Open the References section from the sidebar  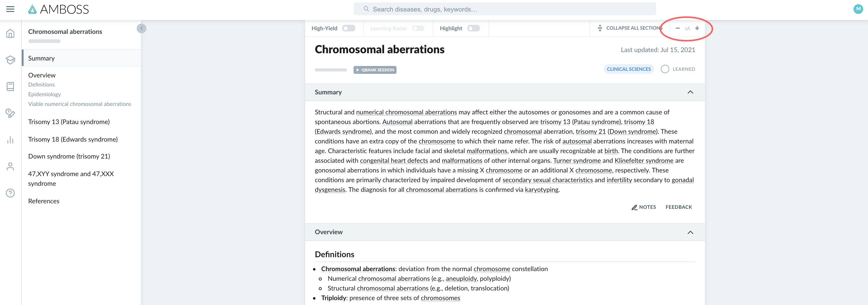click(44, 201)
